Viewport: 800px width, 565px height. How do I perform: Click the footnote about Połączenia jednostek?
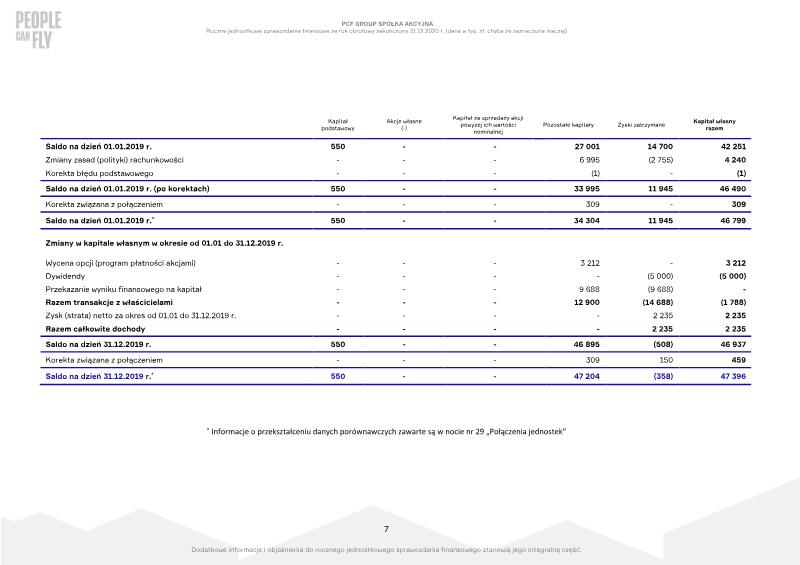coord(386,432)
